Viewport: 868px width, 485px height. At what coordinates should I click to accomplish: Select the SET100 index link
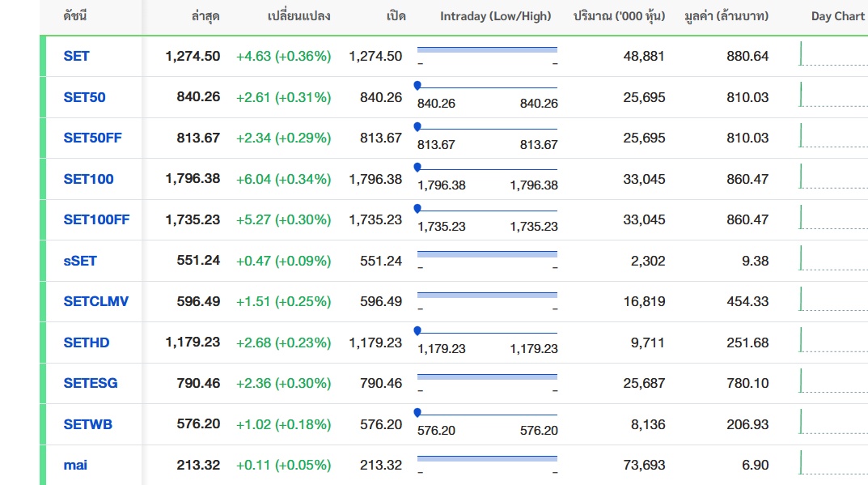(88, 179)
